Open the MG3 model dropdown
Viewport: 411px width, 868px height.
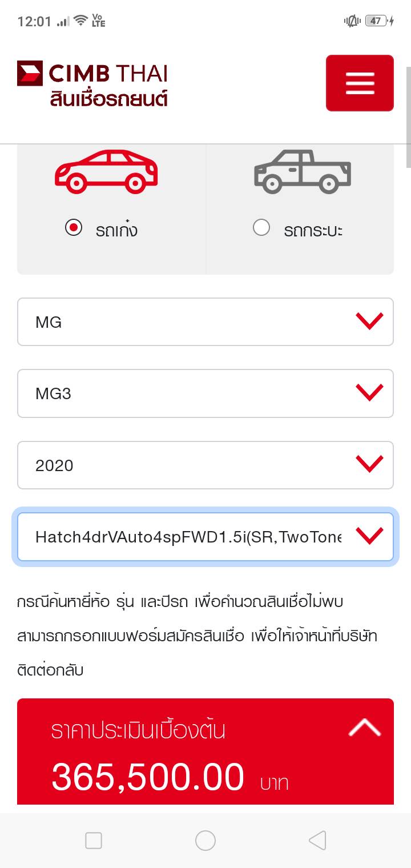click(205, 393)
